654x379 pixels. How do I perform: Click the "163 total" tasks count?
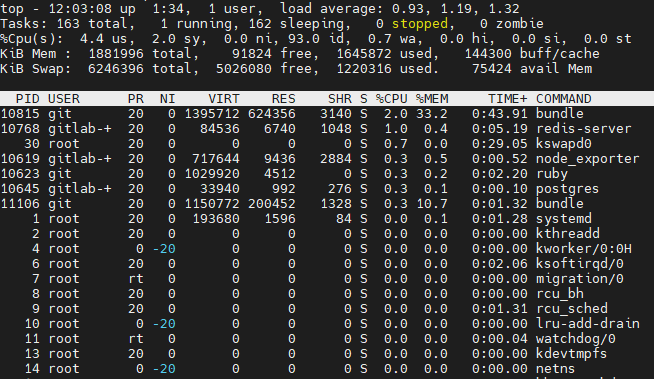pos(95,24)
